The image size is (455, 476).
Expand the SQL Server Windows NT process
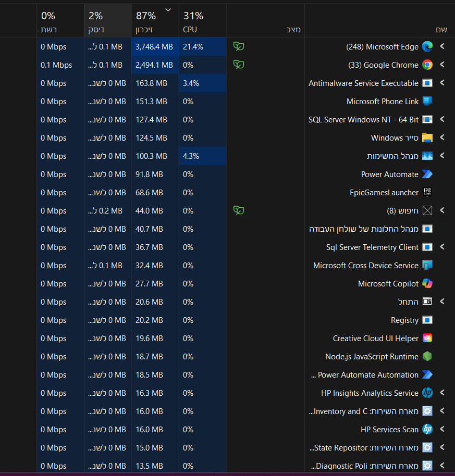(x=442, y=120)
